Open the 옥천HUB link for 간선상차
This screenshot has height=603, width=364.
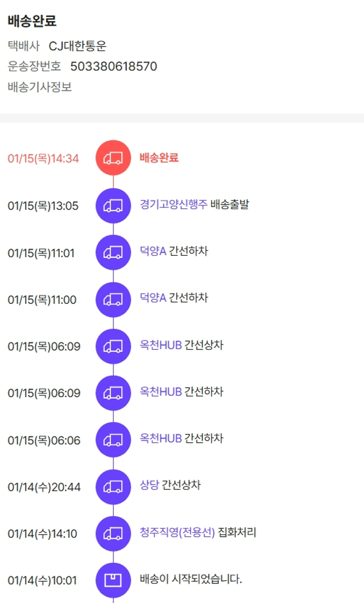click(161, 345)
